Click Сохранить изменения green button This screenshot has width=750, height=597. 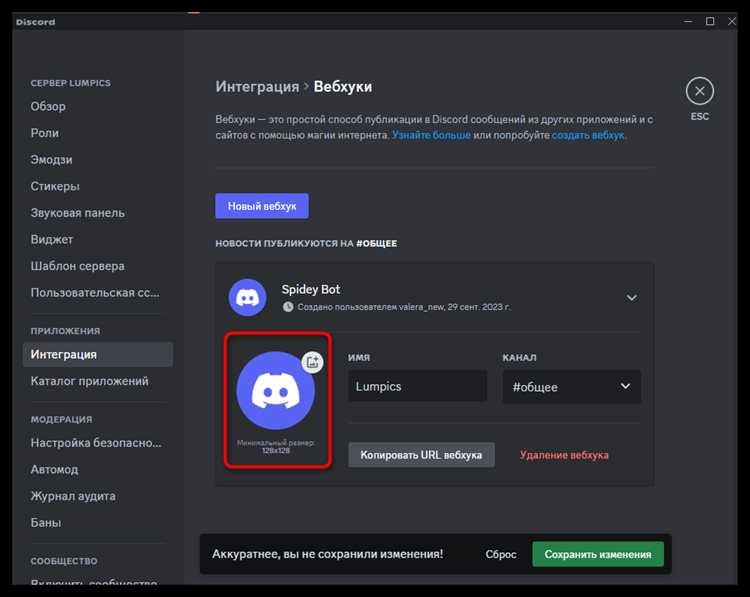(598, 554)
